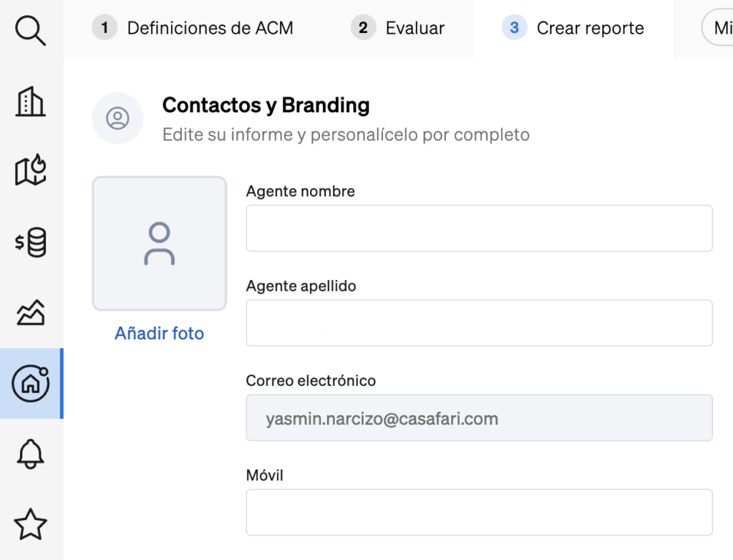The height and width of the screenshot is (560, 733).
Task: Select the map with flame sidebar icon
Action: coord(31,171)
